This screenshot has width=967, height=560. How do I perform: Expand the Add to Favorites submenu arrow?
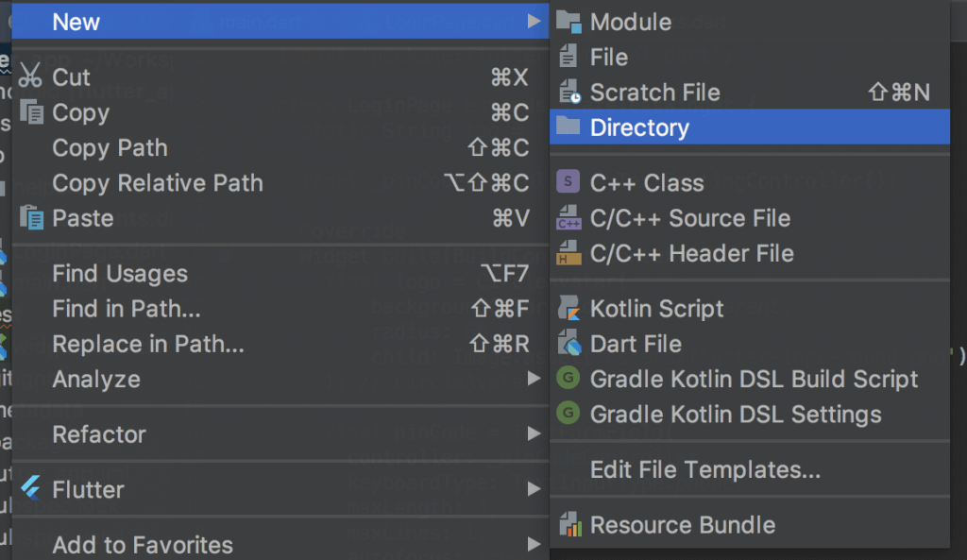535,545
